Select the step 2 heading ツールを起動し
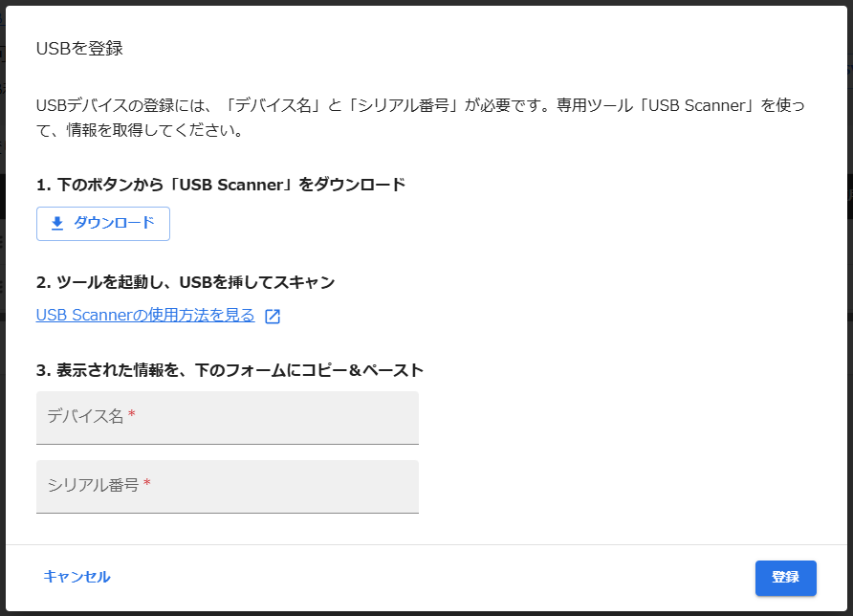This screenshot has width=853, height=616. pos(186,282)
